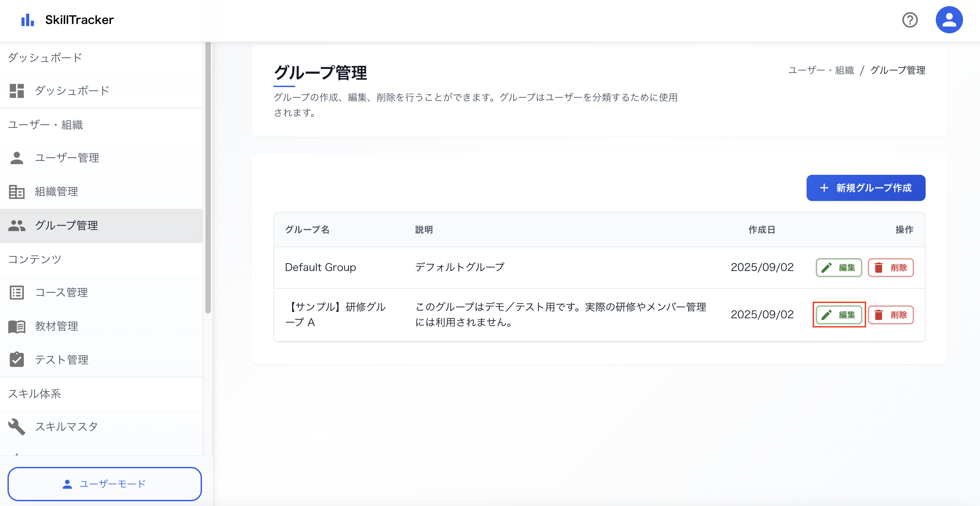Edit the 【サンプル】研修グループ A entry
Viewport: 980px width, 506px height.
tap(839, 315)
